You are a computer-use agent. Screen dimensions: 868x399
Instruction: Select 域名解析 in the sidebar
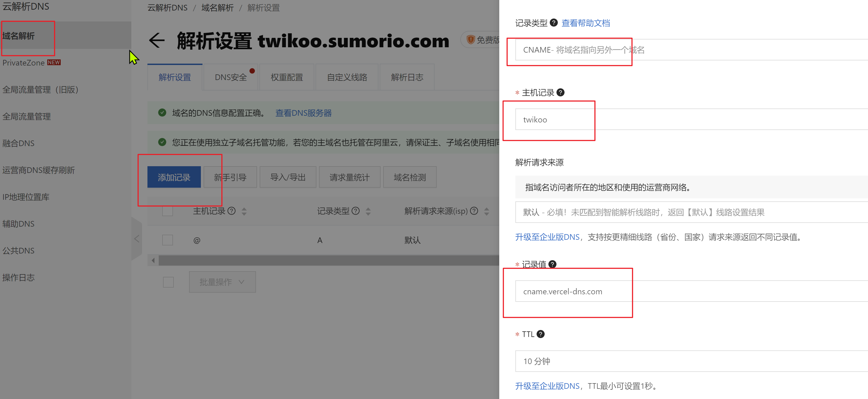tap(66, 36)
